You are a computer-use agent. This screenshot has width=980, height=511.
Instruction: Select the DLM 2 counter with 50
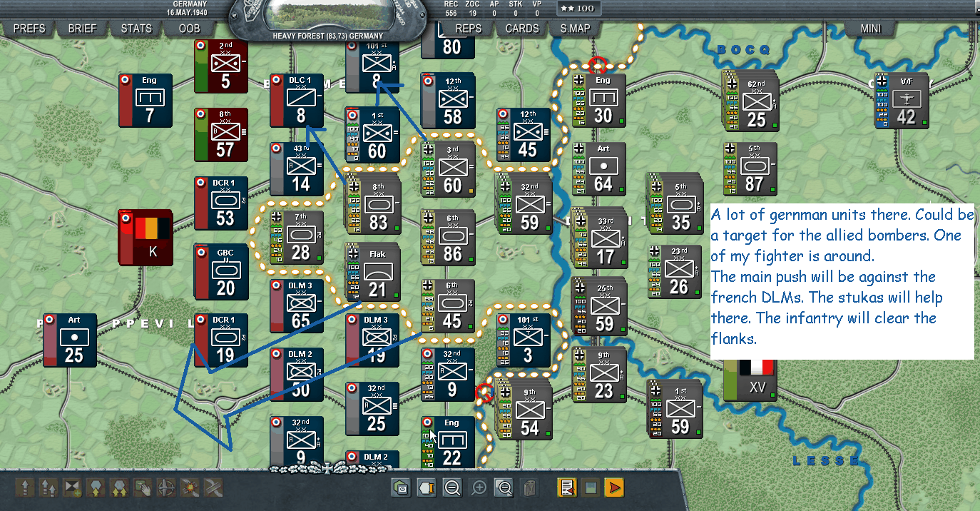(297, 375)
